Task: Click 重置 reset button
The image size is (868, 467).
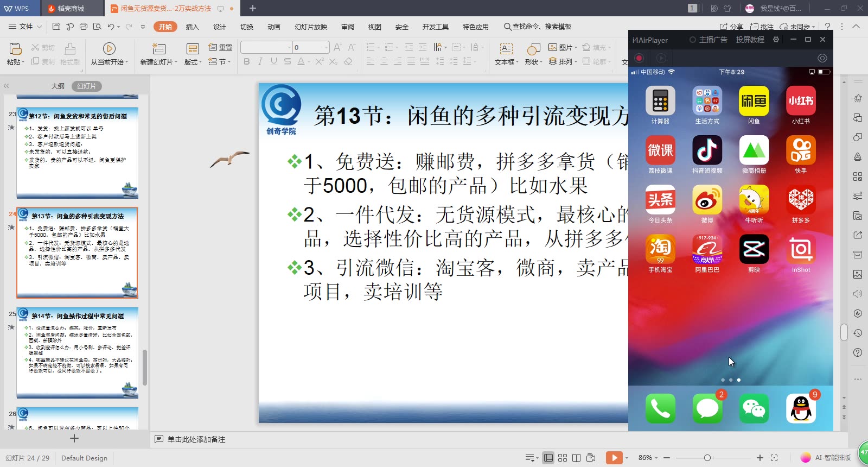Action: (x=220, y=47)
